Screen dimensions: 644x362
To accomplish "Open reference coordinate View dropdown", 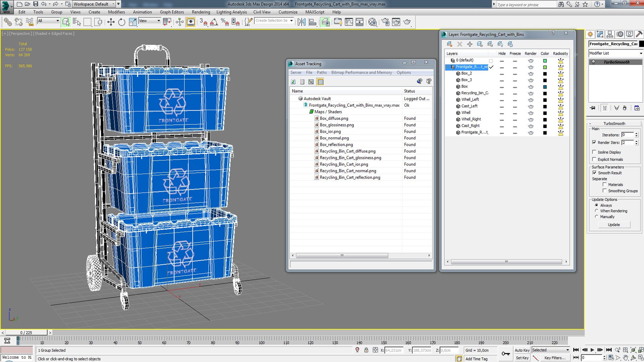I will 150,21.
